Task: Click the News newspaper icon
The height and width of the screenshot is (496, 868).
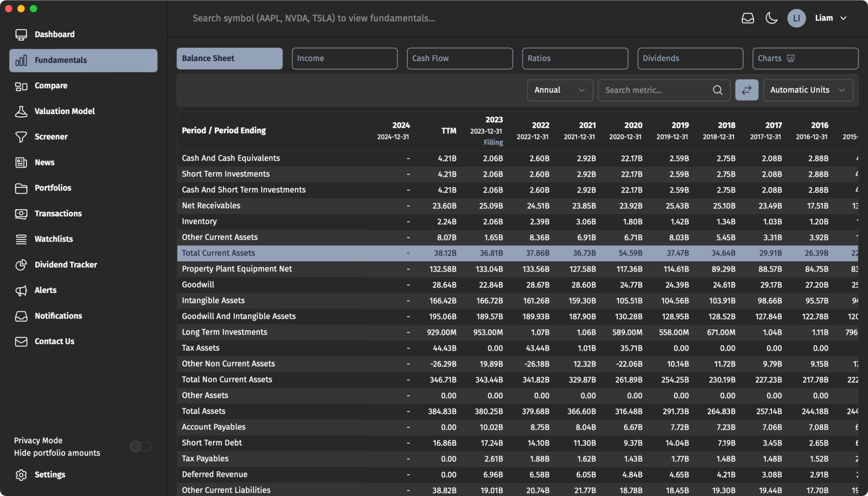Action: click(x=21, y=162)
